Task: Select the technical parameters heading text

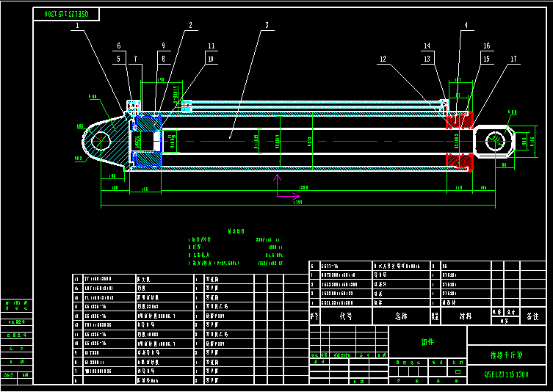Action: [236, 232]
